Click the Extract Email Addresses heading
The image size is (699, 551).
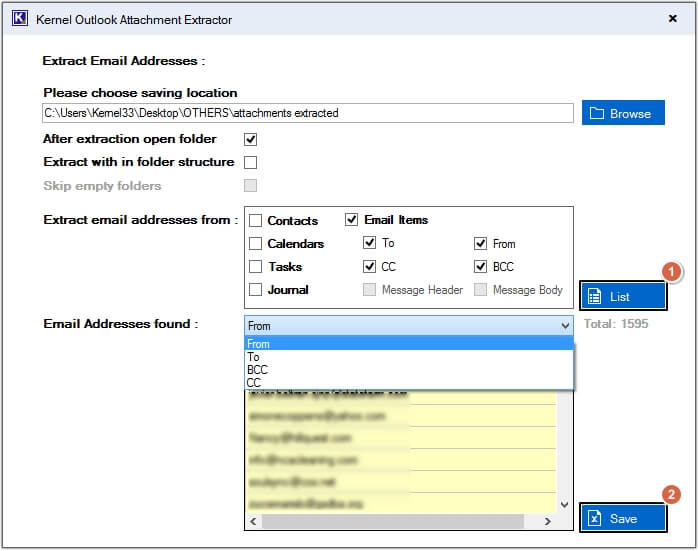click(124, 61)
